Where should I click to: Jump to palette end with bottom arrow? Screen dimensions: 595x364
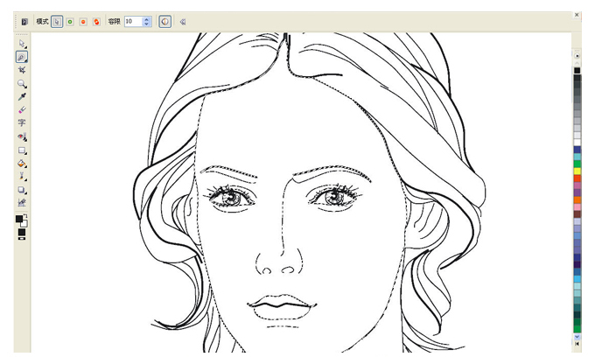pyautogui.click(x=577, y=344)
